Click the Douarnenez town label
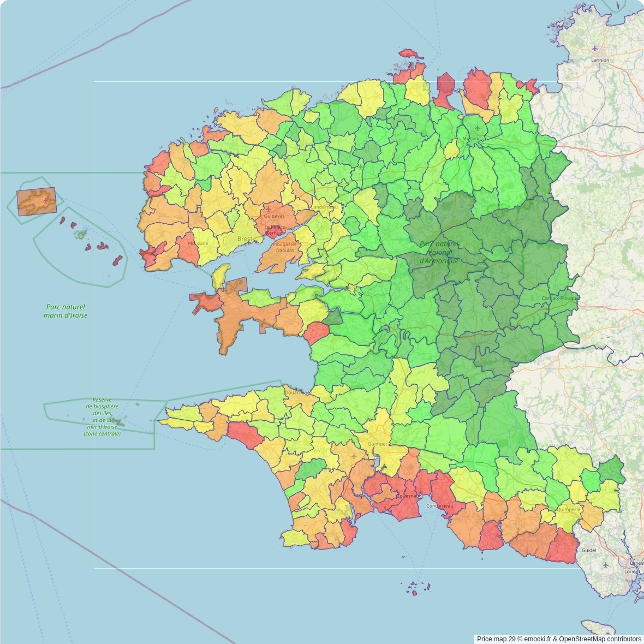Screen dimensions: 644x644 click(x=297, y=392)
